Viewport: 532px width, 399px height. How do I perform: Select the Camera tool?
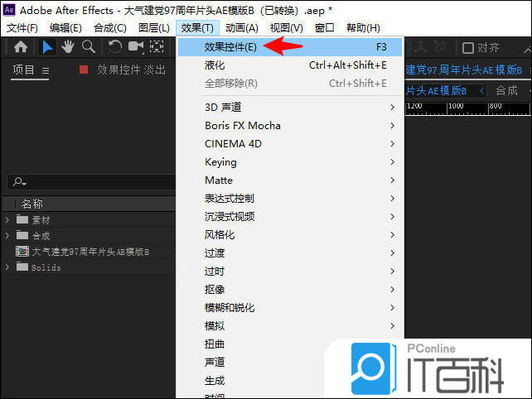[136, 47]
